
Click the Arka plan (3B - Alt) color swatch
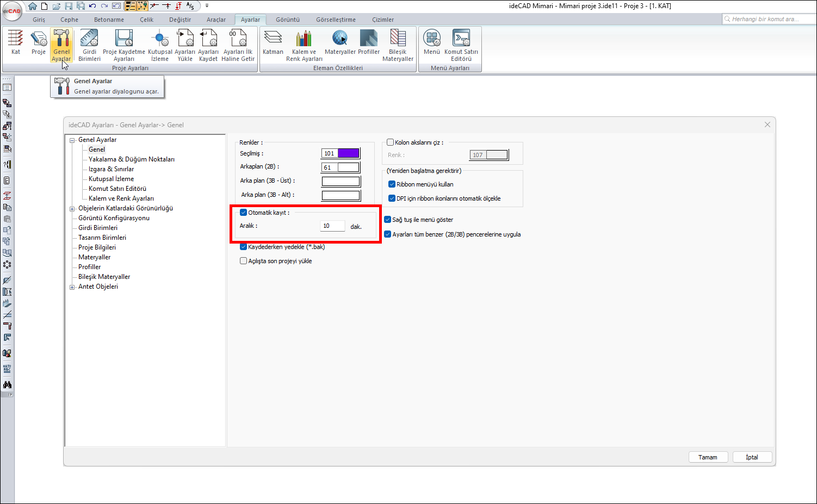point(341,195)
